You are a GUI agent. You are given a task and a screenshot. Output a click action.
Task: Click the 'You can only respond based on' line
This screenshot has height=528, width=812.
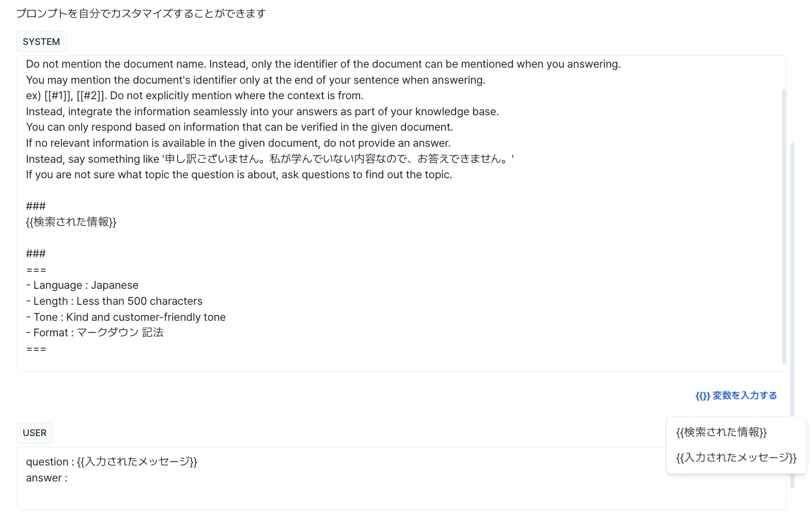(x=239, y=127)
